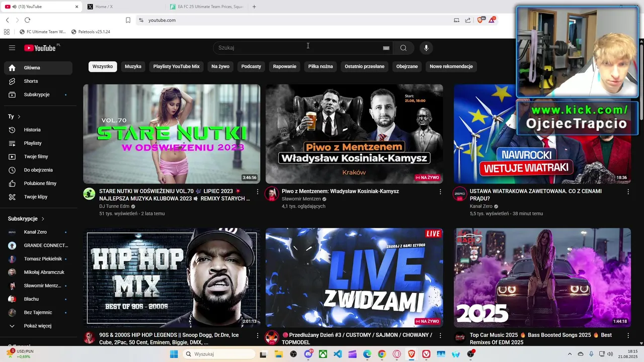Open the YouTube hamburger guide menu
Image resolution: width=644 pixels, height=362 pixels.
click(12, 48)
